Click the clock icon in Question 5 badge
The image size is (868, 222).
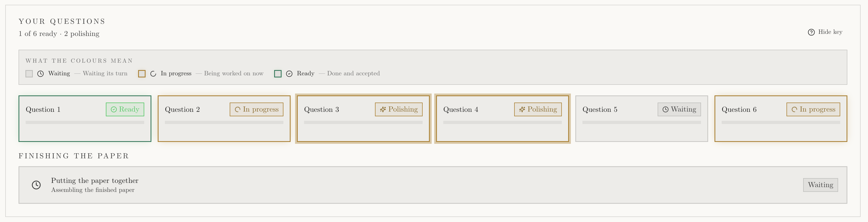(666, 109)
